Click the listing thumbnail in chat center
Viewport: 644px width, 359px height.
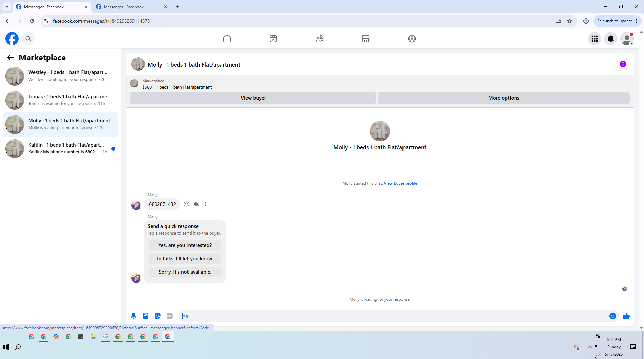coord(380,131)
